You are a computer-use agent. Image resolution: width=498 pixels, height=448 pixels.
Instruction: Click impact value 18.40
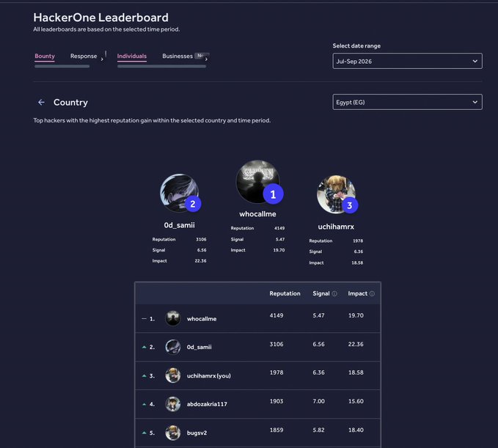point(356,430)
